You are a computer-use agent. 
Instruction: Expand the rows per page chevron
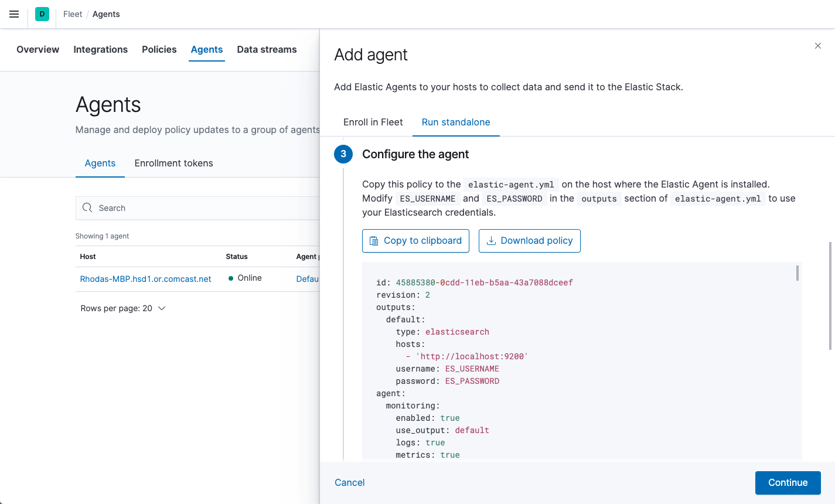(161, 308)
